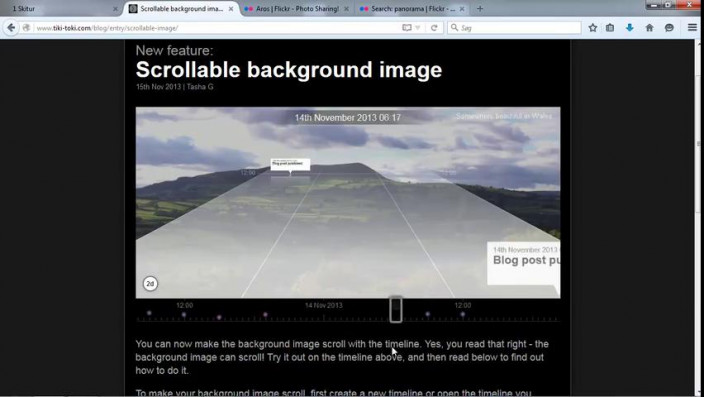Open bookmarks list clipboard icon
This screenshot has width=704, height=397.
click(610, 28)
